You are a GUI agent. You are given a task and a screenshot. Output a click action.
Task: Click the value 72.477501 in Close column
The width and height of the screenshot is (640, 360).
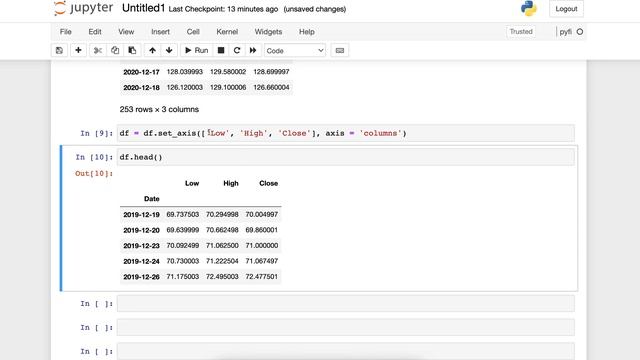pyautogui.click(x=262, y=276)
